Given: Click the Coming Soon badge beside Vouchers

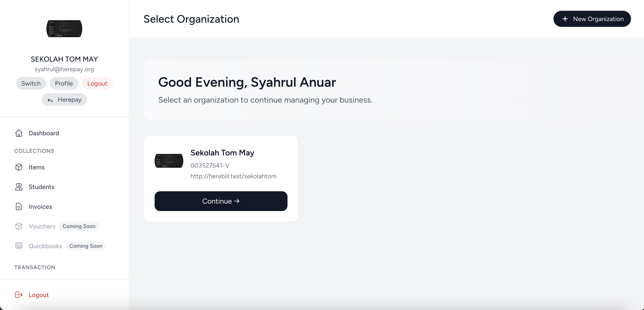Looking at the screenshot, I should tap(79, 226).
